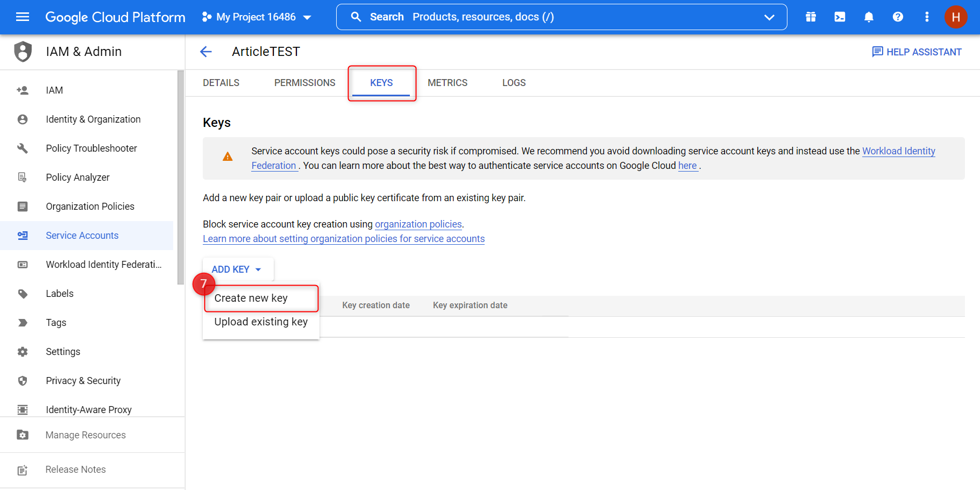Open the hamburger navigation menu
The image size is (980, 490).
(x=23, y=17)
